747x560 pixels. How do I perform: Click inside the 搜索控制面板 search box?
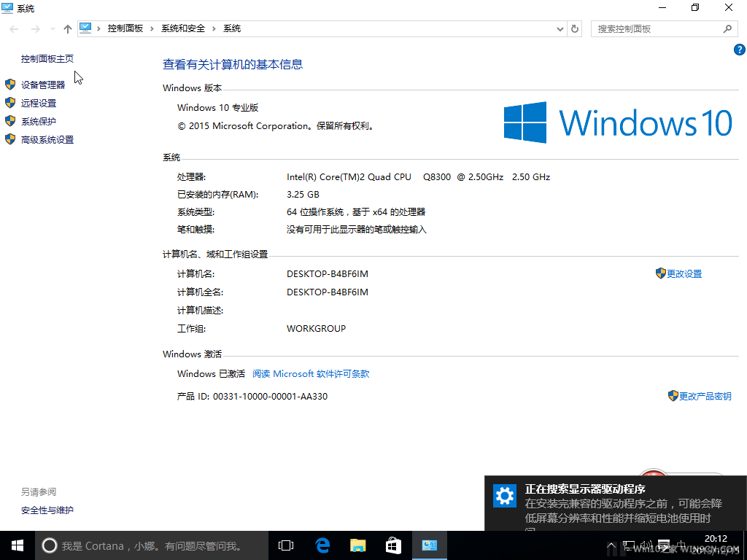tap(657, 28)
